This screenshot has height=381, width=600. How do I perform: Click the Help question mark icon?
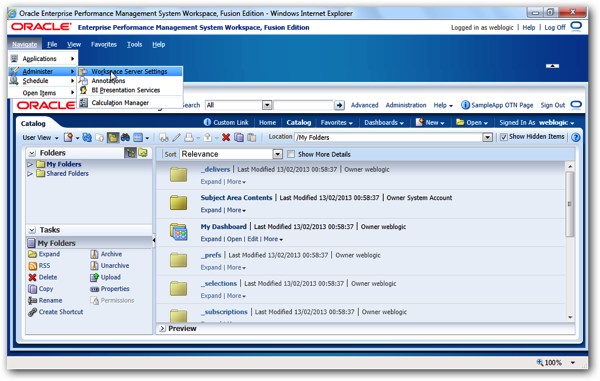(x=575, y=137)
